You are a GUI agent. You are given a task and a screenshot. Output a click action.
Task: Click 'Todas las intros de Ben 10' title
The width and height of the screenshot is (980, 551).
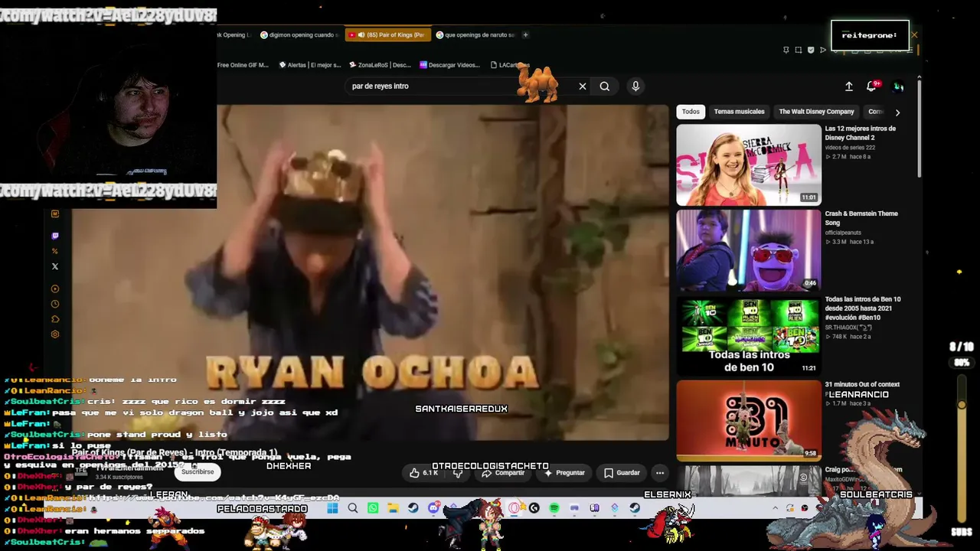pyautogui.click(x=863, y=308)
